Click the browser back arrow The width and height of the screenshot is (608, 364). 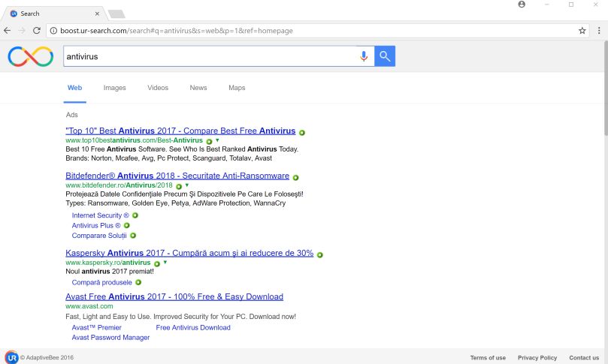pos(8,31)
